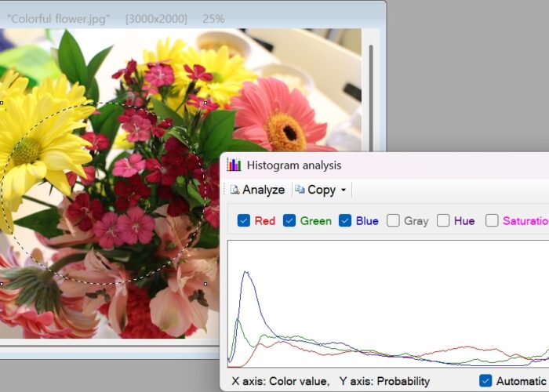Click the Copy clipboard icon

(x=300, y=190)
